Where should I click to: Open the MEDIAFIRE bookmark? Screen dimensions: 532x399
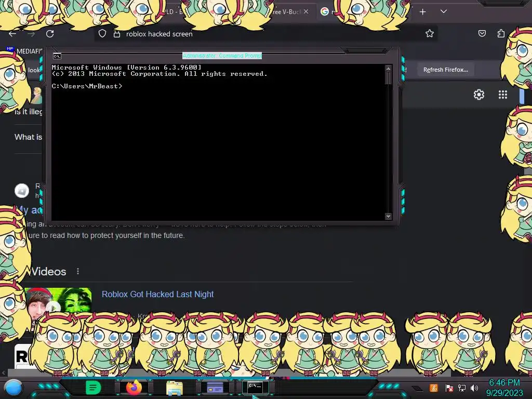pos(24,51)
